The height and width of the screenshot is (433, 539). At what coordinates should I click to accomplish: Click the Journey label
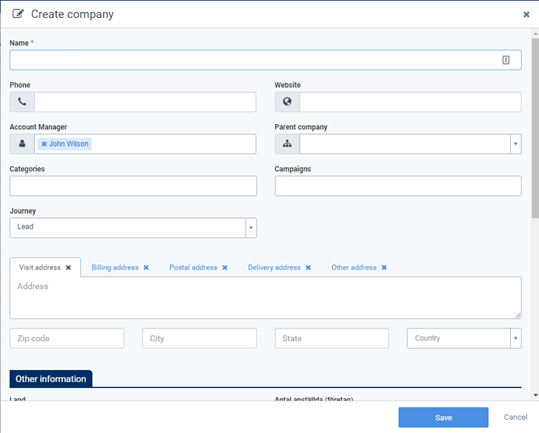click(23, 211)
